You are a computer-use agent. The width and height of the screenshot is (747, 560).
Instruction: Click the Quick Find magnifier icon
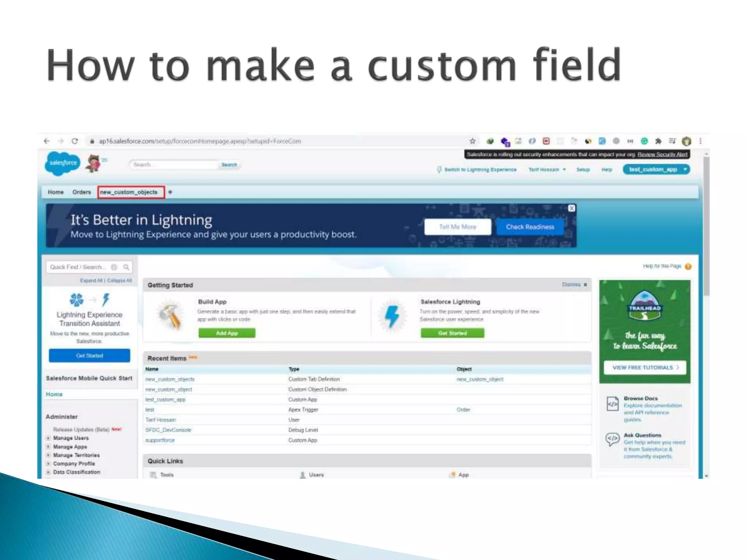(126, 267)
